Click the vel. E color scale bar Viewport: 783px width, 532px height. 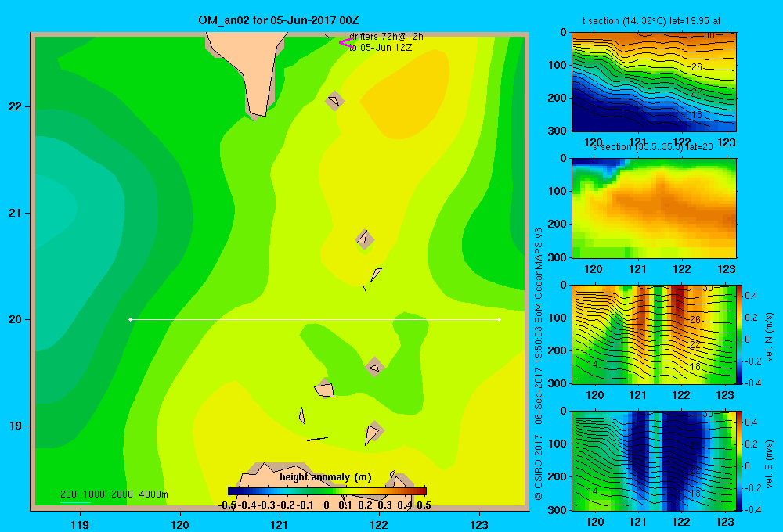tap(739, 460)
